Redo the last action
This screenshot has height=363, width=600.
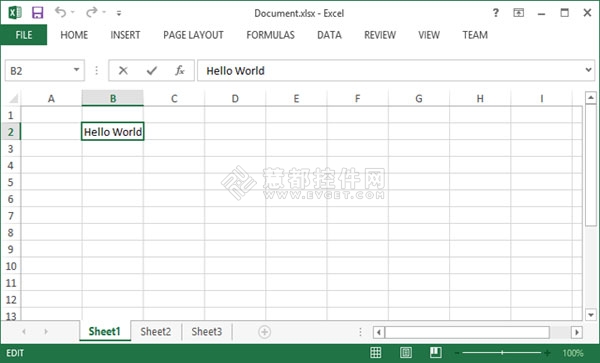[91, 12]
